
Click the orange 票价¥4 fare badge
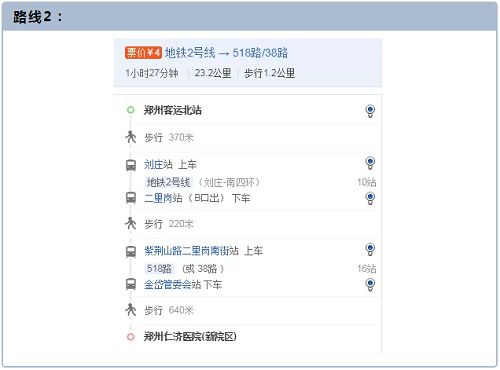point(143,53)
